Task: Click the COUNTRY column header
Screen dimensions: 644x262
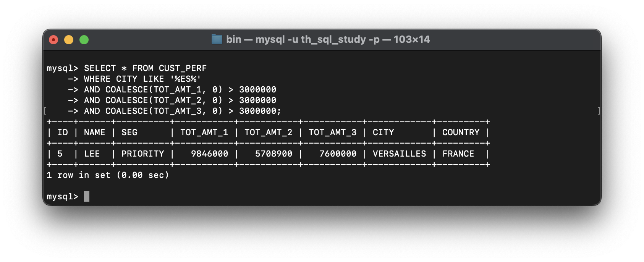Action: (461, 133)
